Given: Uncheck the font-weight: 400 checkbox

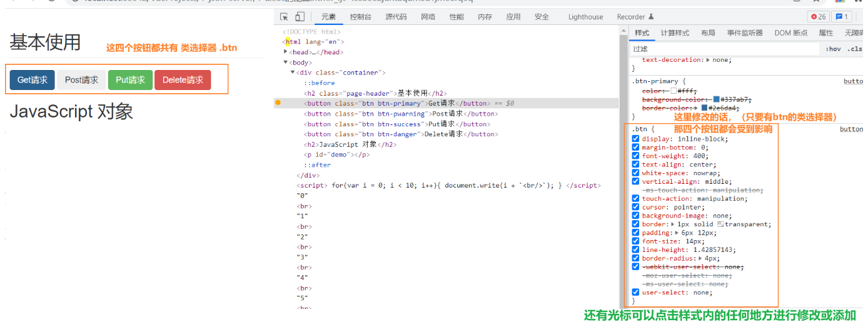Looking at the screenshot, I should click(x=636, y=156).
